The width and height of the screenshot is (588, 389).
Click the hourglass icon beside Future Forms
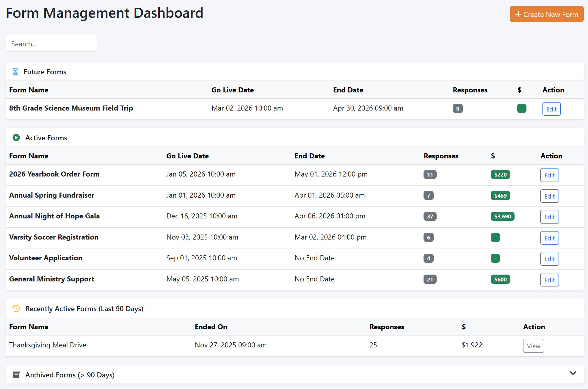click(x=15, y=72)
